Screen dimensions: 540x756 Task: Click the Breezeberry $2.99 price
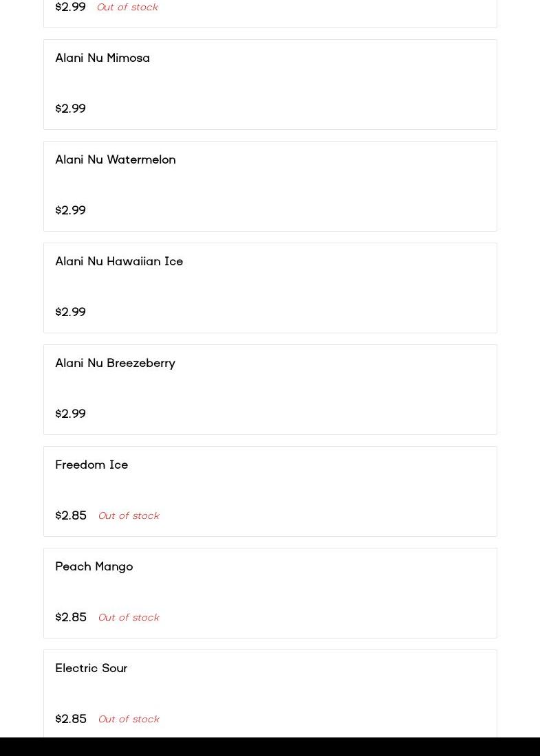click(70, 414)
